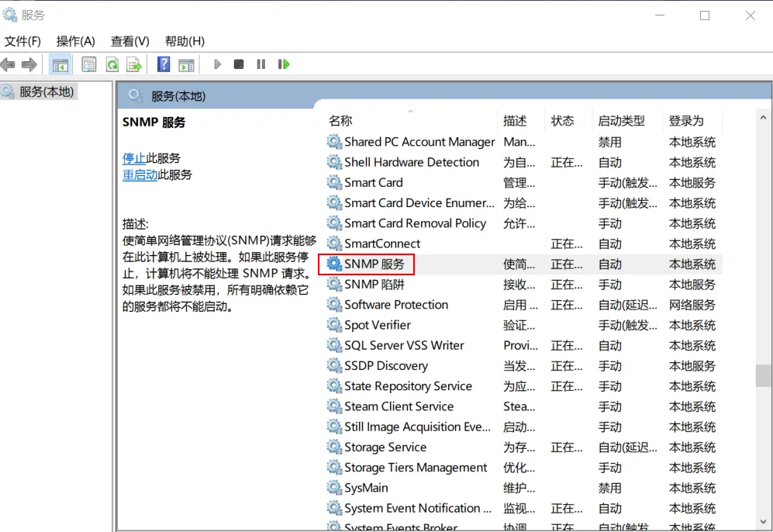The width and height of the screenshot is (773, 532).
Task: Open the Properties toolbar icon
Action: 89,64
